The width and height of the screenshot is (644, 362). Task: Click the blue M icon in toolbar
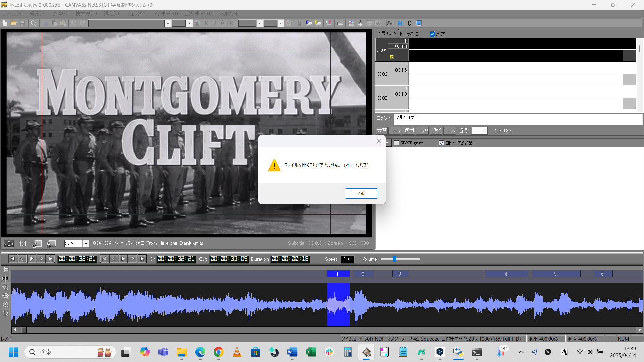point(400,23)
